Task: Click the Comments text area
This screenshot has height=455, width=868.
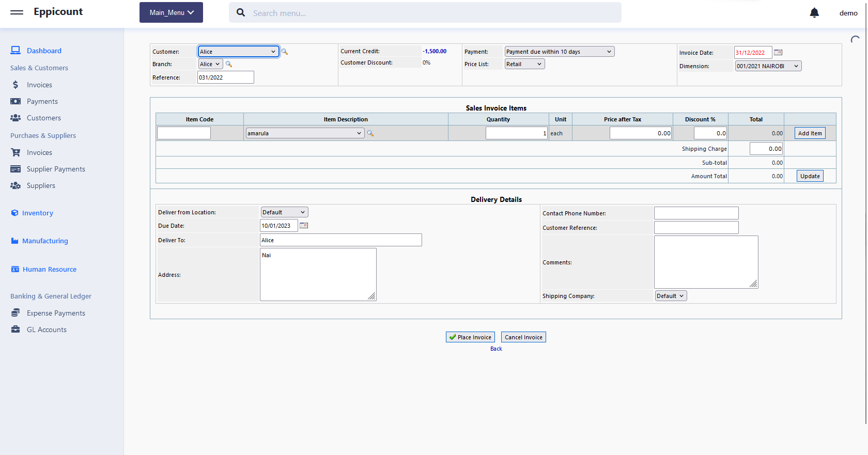Action: (706, 262)
